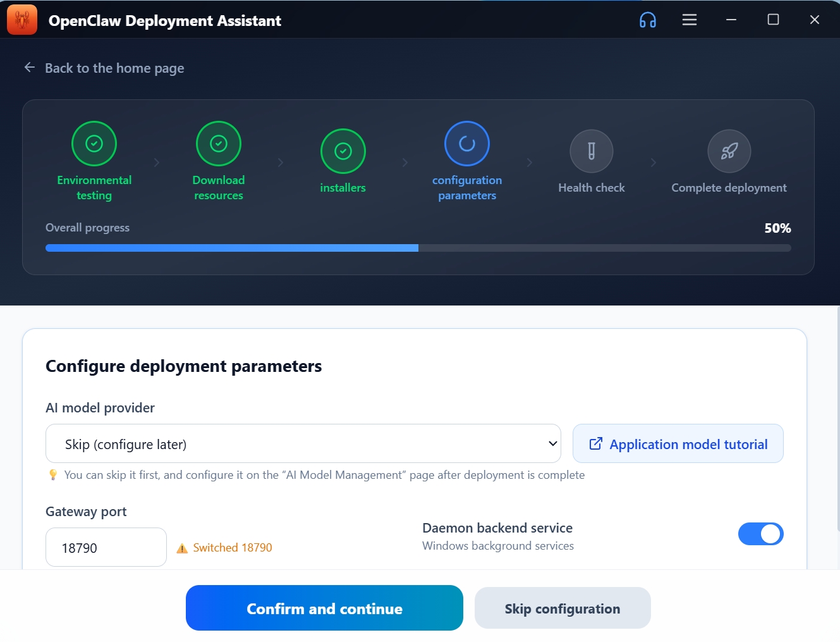The height and width of the screenshot is (642, 840).
Task: Click the Skip configuration button
Action: 562,608
